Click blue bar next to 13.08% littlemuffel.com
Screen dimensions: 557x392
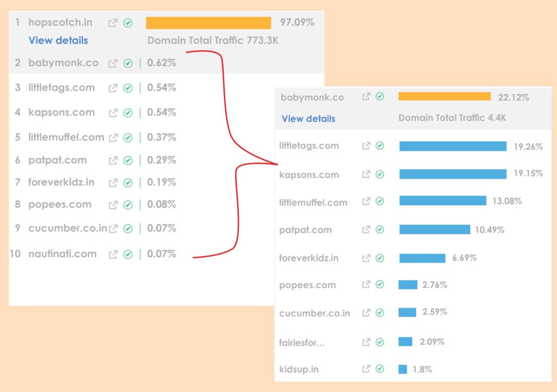point(443,201)
